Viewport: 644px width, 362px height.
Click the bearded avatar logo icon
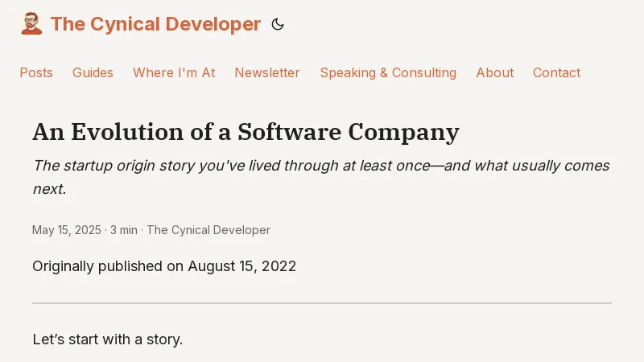(x=31, y=24)
